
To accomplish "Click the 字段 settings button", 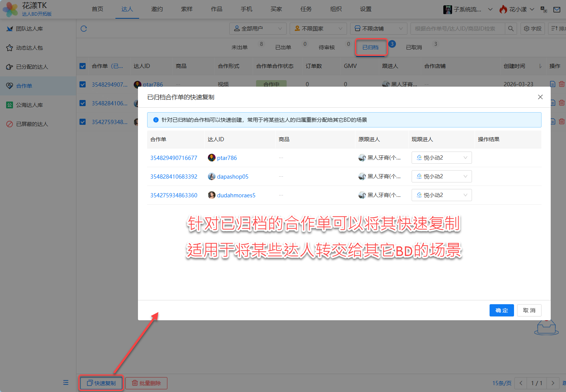I will tap(532, 29).
